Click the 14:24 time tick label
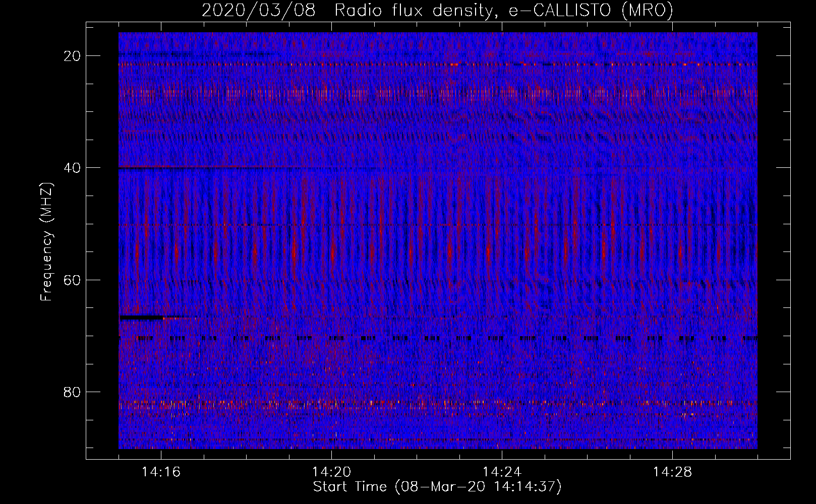The image size is (816, 504). click(502, 472)
